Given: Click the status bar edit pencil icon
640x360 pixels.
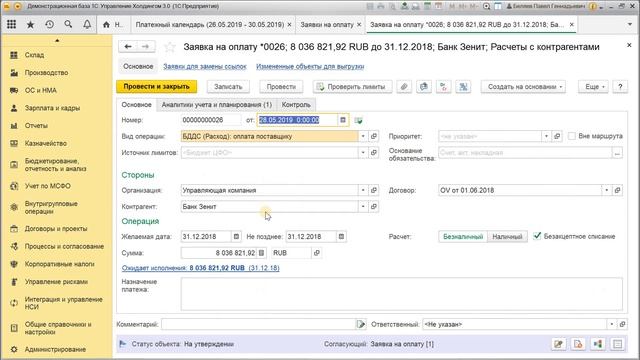Looking at the screenshot, I should (x=558, y=344).
